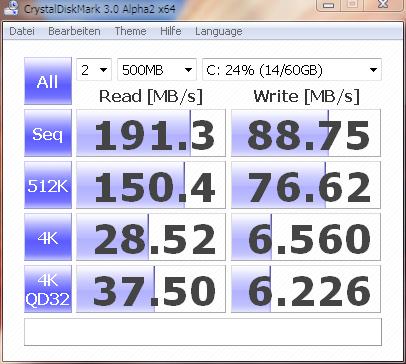The width and height of the screenshot is (406, 364).
Task: Click the 4K write result 6.560
Action: pos(306,237)
